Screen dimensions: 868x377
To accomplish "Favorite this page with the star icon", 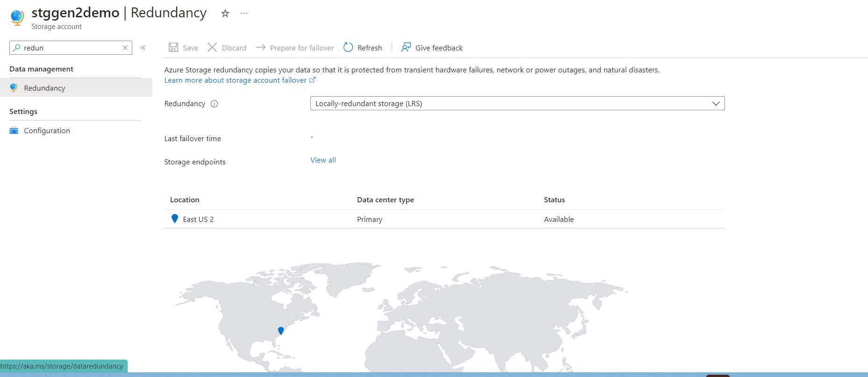I will (225, 13).
